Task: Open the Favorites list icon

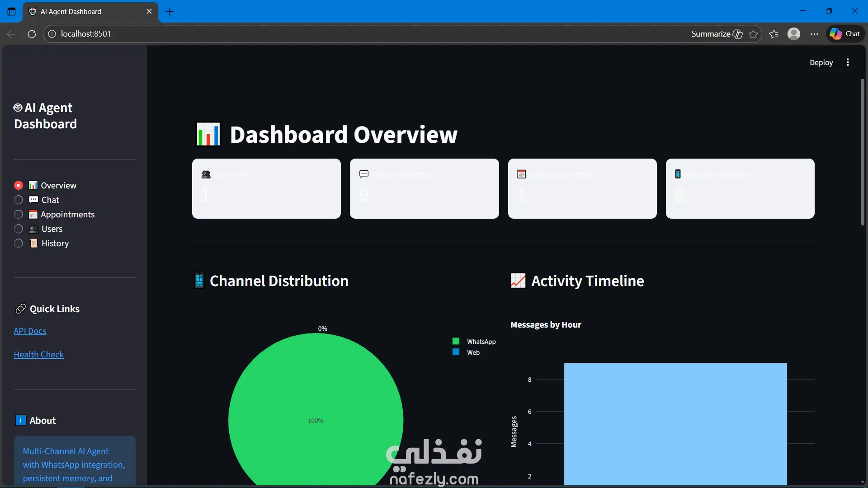Action: [x=774, y=34]
